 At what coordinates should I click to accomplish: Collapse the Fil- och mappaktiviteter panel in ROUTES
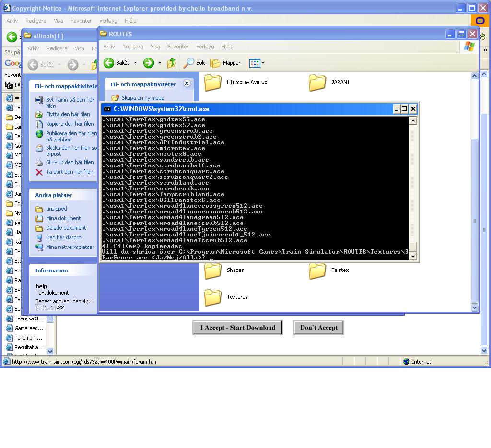[187, 83]
